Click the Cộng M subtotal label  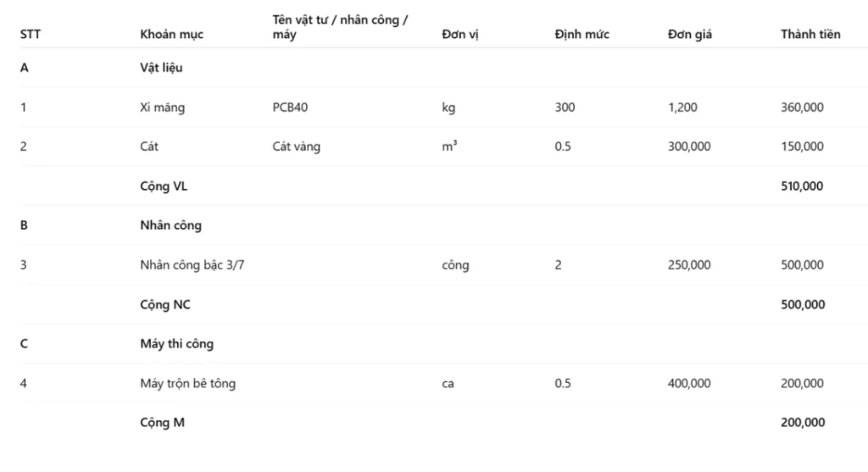[162, 423]
